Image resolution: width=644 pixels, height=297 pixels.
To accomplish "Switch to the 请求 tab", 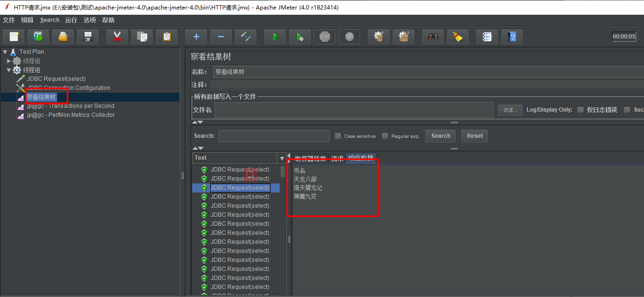I will pos(337,159).
